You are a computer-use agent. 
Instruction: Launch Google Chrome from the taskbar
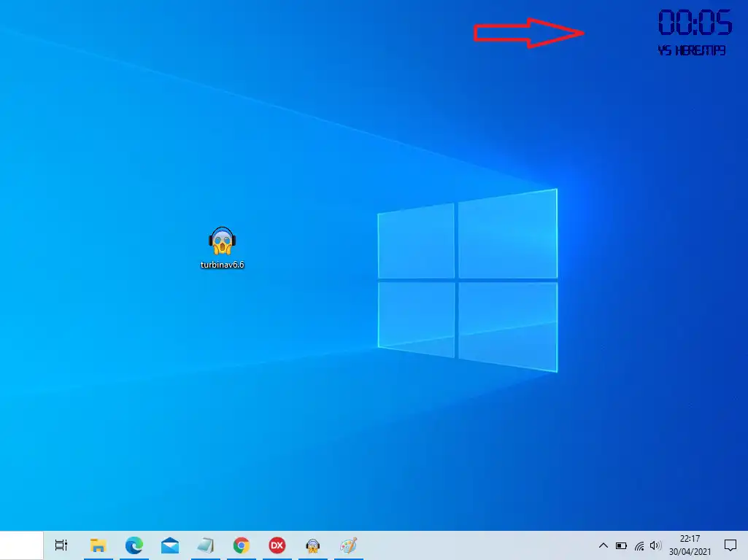coord(242,545)
